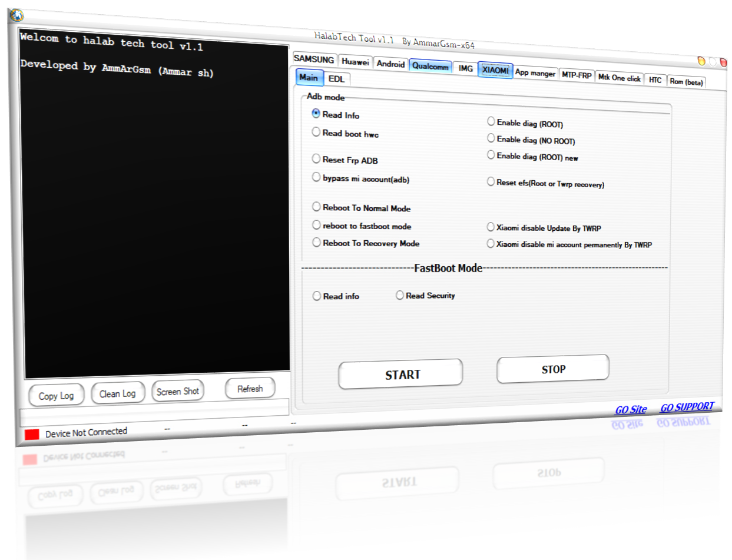Click the red close window orb
Screen dimensions: 732x560
coord(723,61)
